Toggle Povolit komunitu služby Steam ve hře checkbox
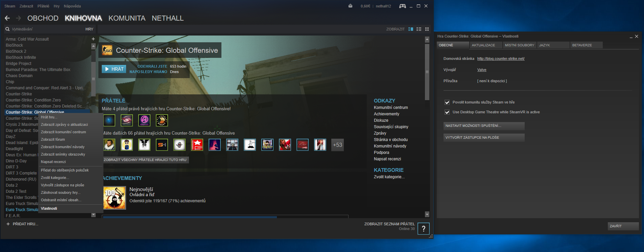This screenshot has height=252, width=644. pyautogui.click(x=447, y=102)
